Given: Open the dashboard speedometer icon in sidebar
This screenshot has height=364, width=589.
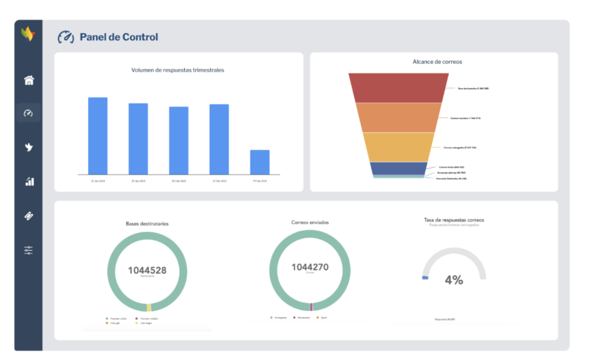Looking at the screenshot, I should click(x=28, y=113).
